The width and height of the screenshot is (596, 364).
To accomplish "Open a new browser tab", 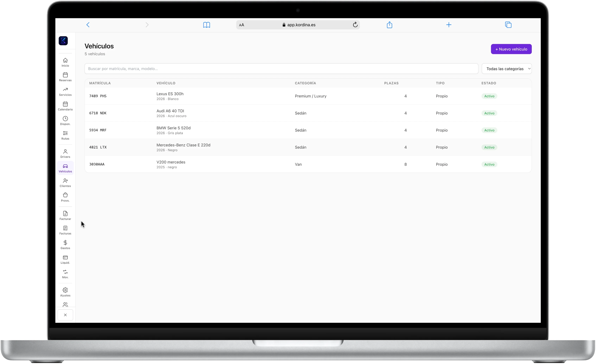I will pos(449,25).
